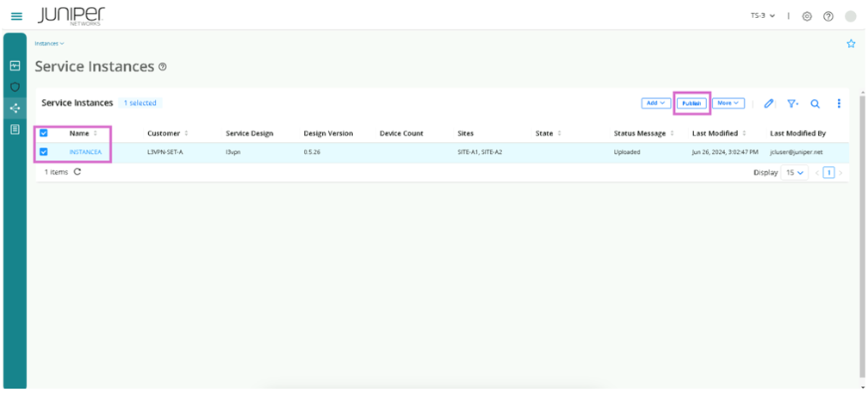This screenshot has width=868, height=394.
Task: Click the Publish button
Action: tap(692, 103)
